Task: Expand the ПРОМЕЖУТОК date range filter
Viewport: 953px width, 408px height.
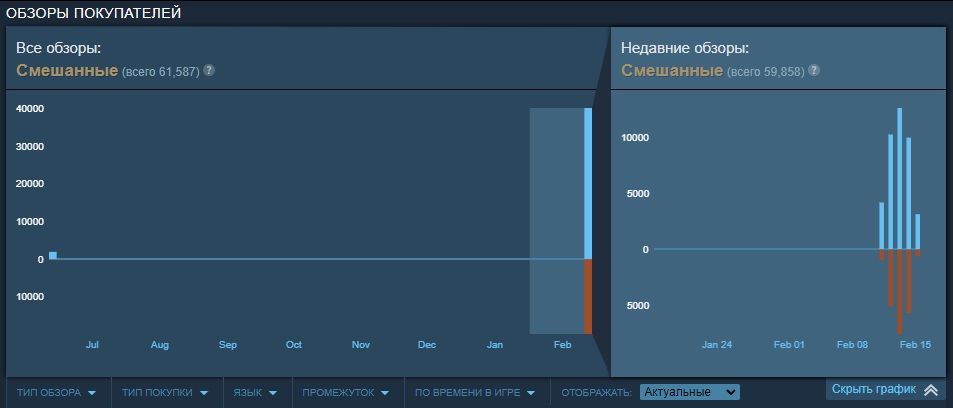Action: pos(346,392)
